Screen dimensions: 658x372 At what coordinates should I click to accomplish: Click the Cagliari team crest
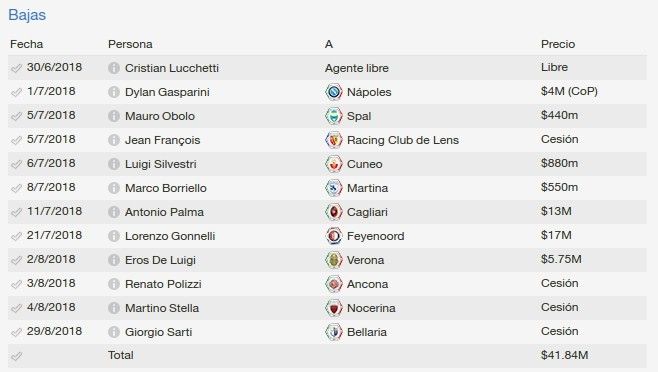334,212
